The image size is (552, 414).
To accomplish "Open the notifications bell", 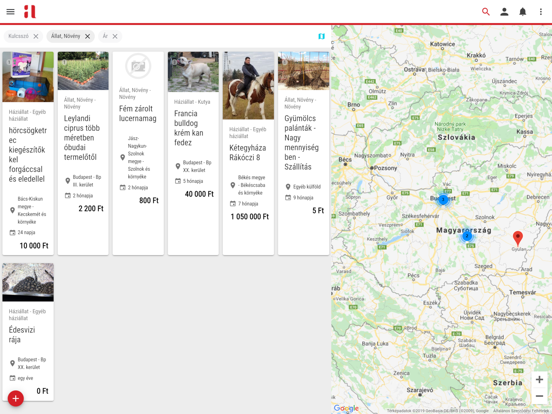I will pyautogui.click(x=522, y=12).
